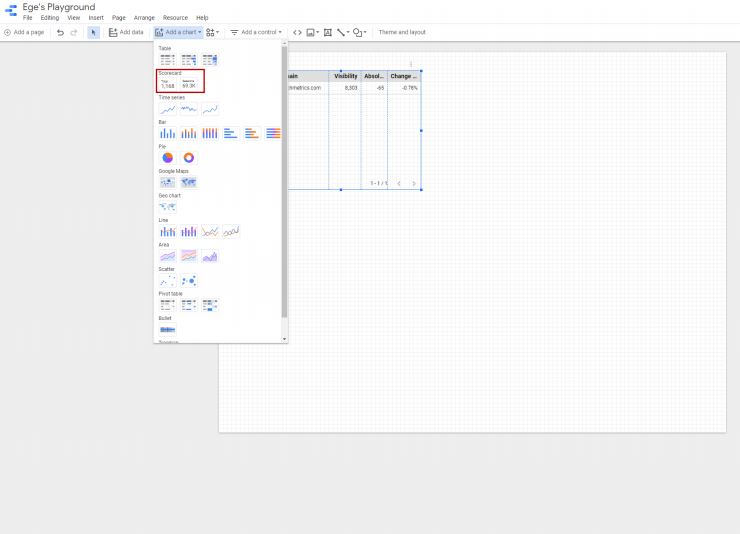
Task: Open the community visualizations dropdown
Action: click(x=212, y=33)
